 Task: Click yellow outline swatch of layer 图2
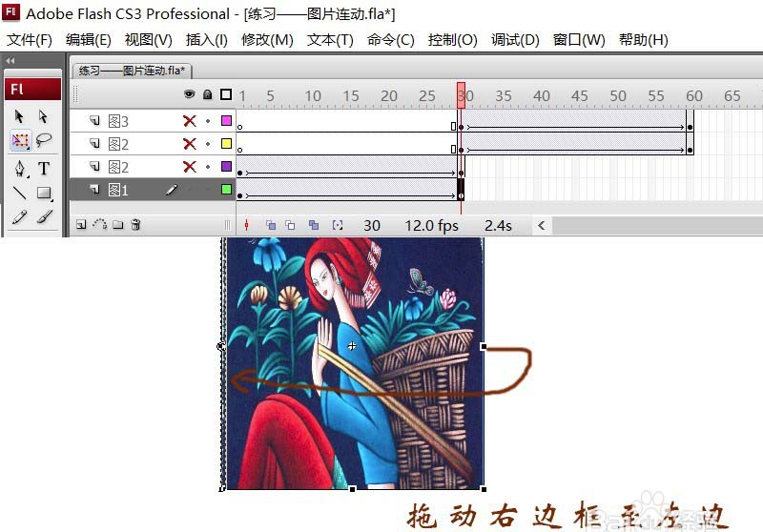point(226,143)
